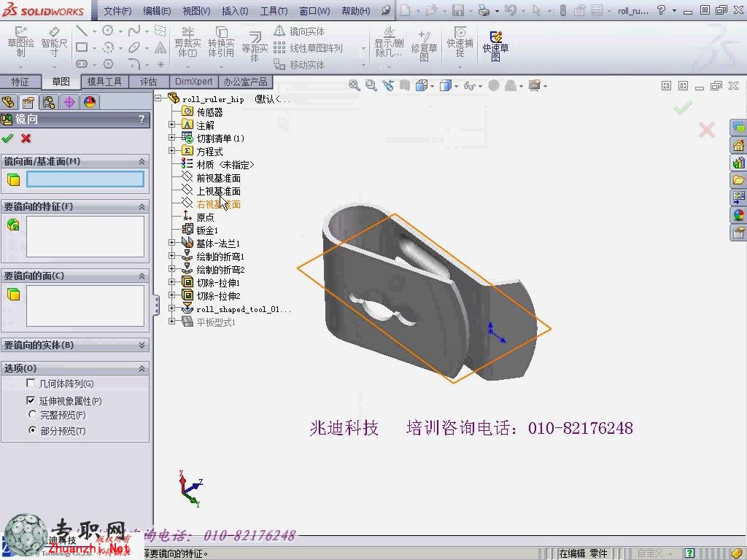The height and width of the screenshot is (560, 747).
Task: Expand Bodies to Mirror (要镜向的实体) section
Action: tap(142, 345)
